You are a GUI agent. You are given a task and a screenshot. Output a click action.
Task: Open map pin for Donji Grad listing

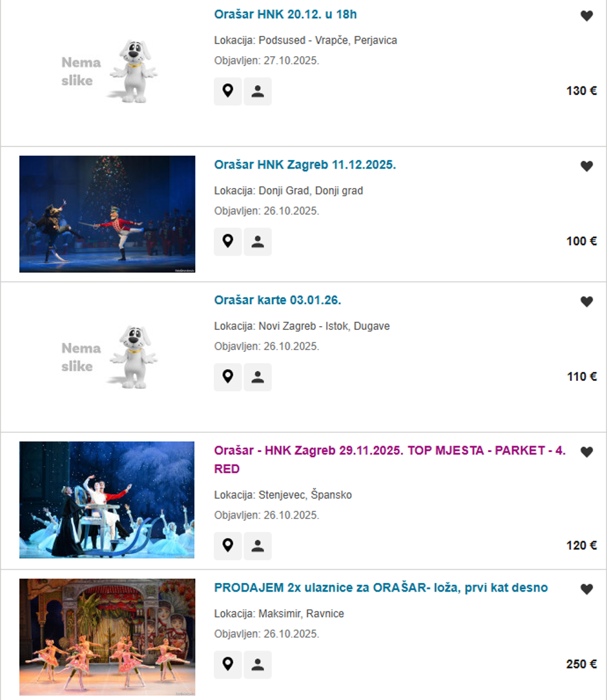click(227, 242)
